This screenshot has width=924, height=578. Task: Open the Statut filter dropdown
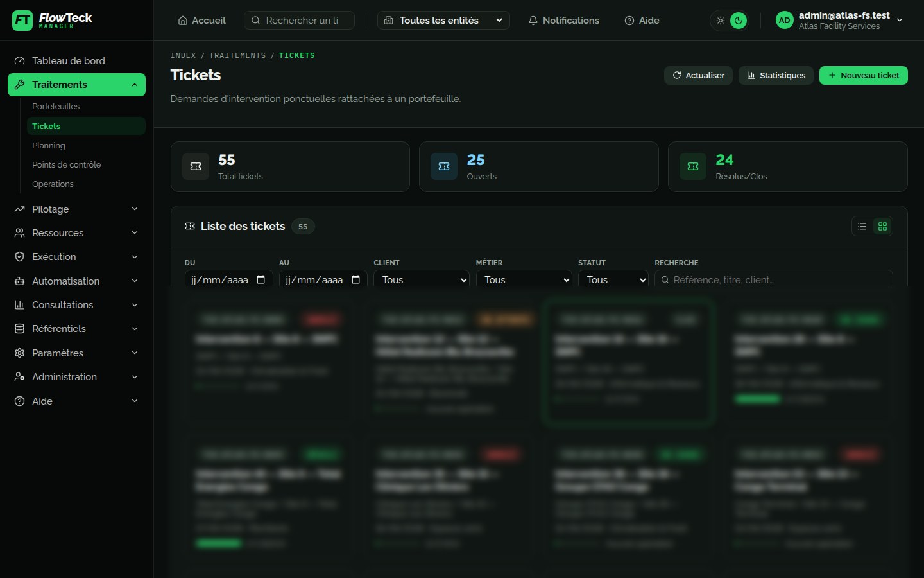coord(613,280)
